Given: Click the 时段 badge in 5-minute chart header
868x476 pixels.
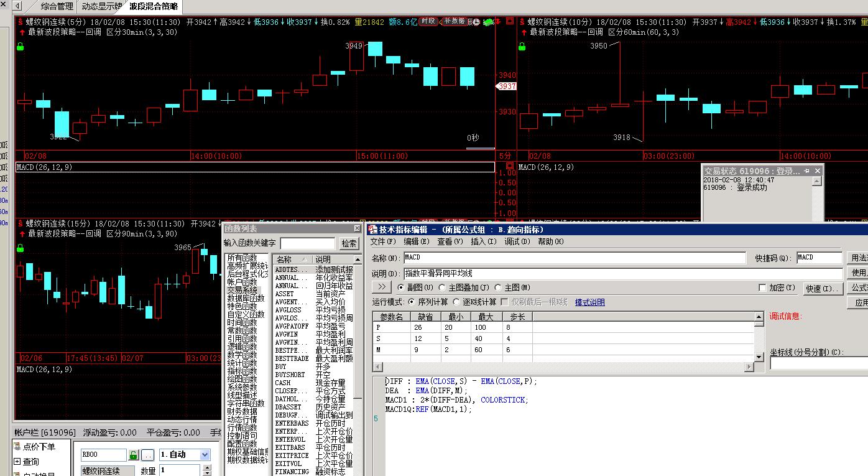Looking at the screenshot, I should click(428, 21).
